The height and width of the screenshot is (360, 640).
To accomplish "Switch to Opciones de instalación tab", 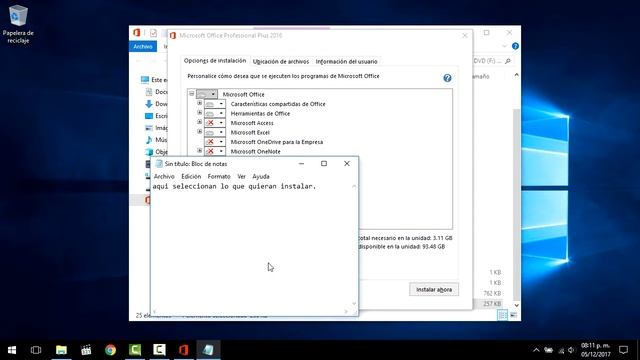I will coord(215,61).
